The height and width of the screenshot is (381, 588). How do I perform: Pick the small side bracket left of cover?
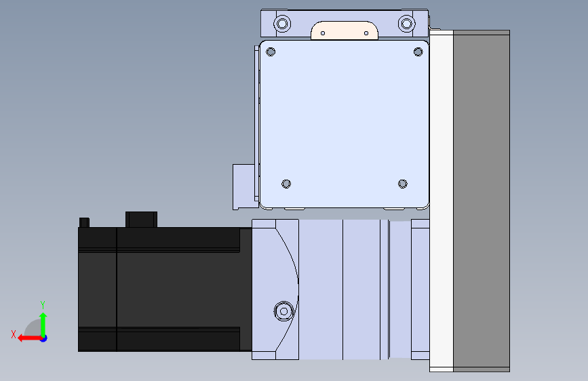tap(246, 186)
